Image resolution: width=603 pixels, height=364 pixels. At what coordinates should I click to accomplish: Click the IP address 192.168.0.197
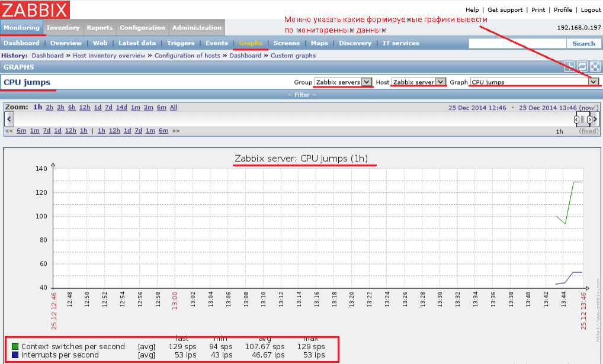[579, 28]
